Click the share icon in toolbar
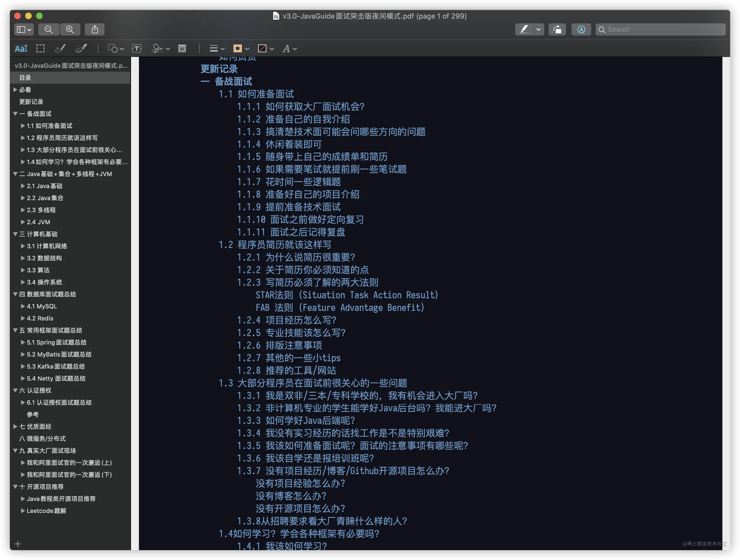Screen dimensions: 740x560 click(95, 30)
